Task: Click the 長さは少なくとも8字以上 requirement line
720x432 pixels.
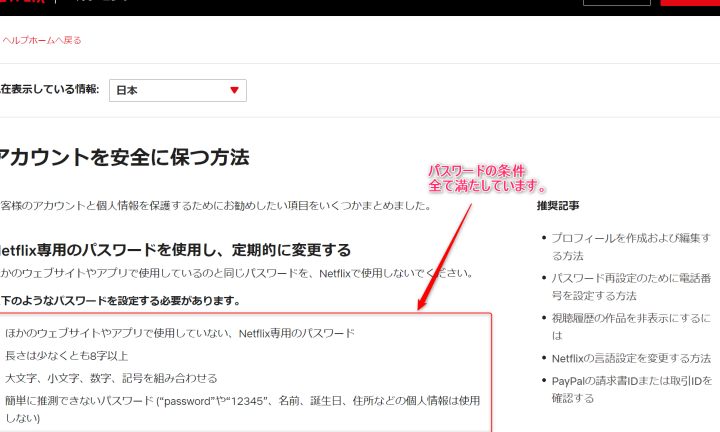Action: coord(67,355)
